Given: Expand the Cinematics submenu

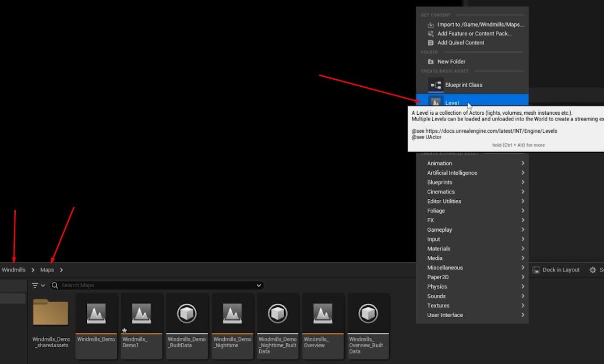Looking at the screenshot, I should point(472,192).
